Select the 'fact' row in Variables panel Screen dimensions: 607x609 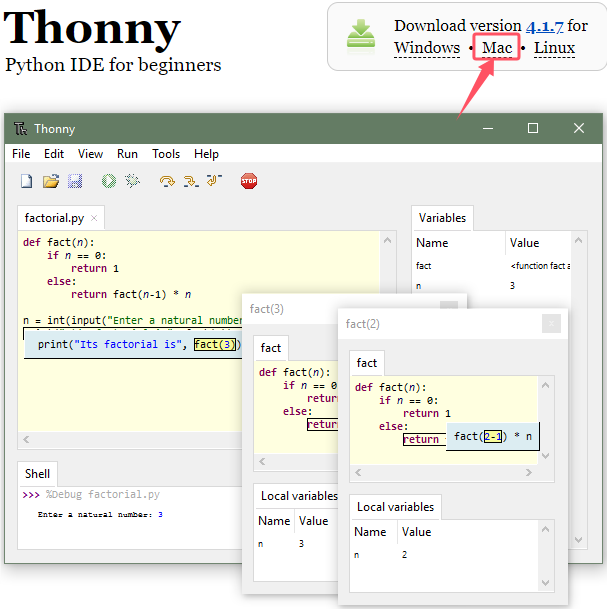(x=492, y=266)
